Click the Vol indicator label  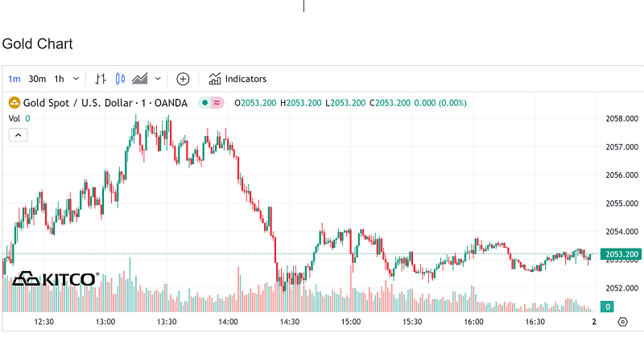pos(14,118)
